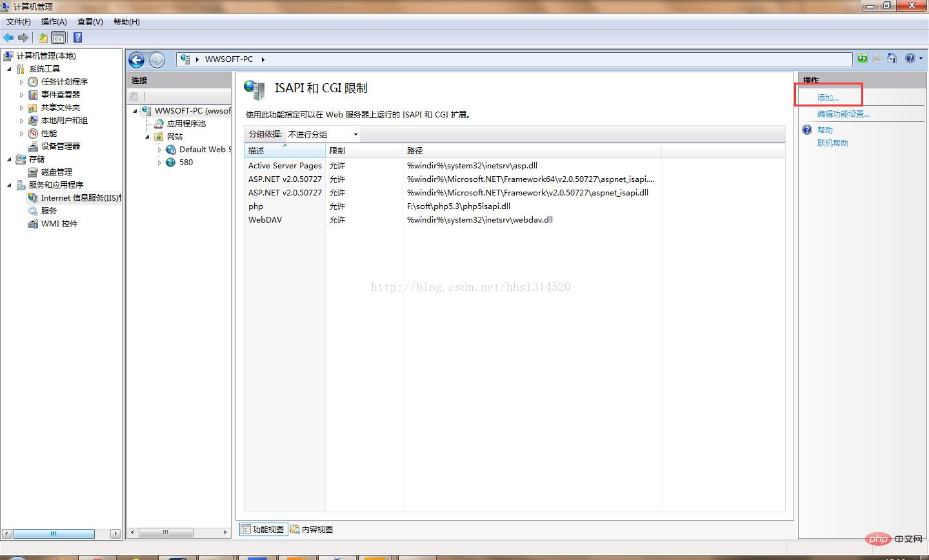Viewport: 929px width, 560px height.
Task: Click the 性能 monitor icon
Action: [x=33, y=134]
